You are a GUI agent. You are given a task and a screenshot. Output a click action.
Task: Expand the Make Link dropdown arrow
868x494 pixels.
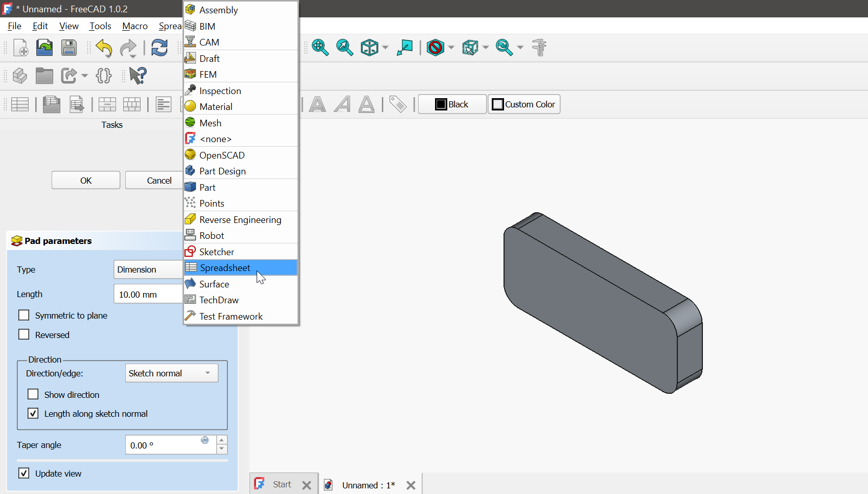(x=85, y=76)
